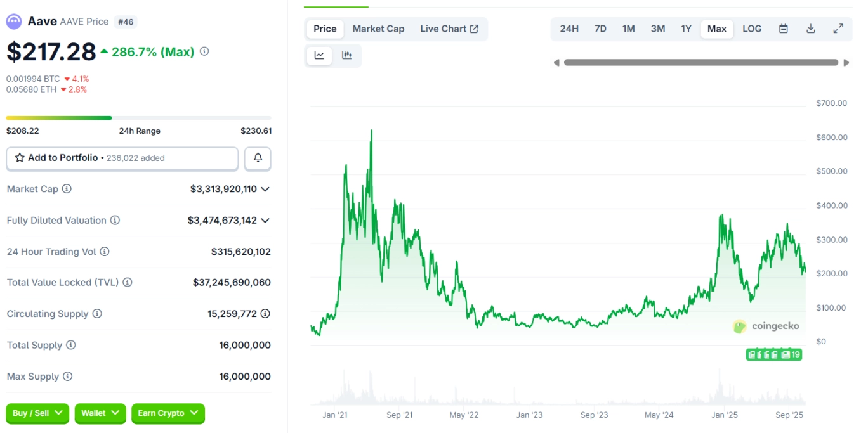Expand chart to fullscreen
This screenshot has width=868, height=433.
point(838,29)
